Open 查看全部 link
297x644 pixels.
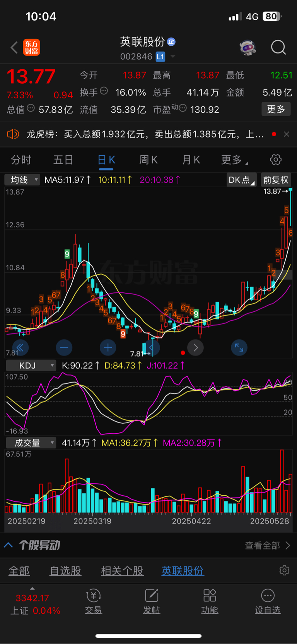(268, 546)
